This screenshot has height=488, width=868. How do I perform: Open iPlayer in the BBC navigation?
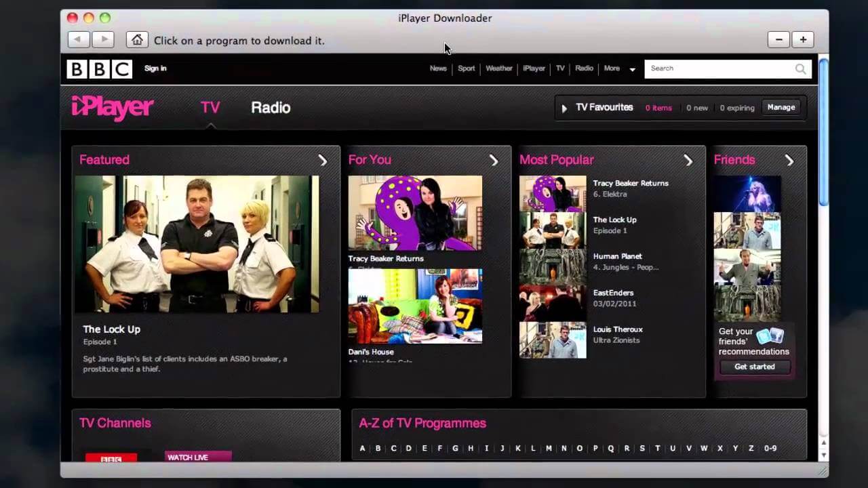(534, 68)
